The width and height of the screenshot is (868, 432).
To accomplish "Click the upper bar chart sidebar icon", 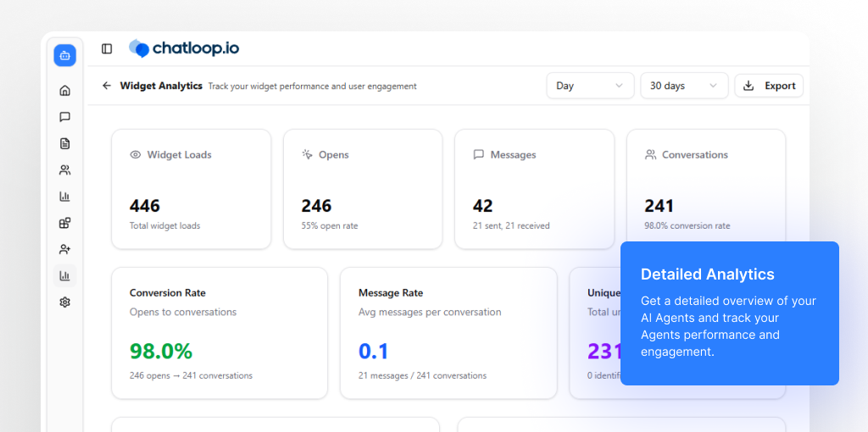I will (x=64, y=197).
